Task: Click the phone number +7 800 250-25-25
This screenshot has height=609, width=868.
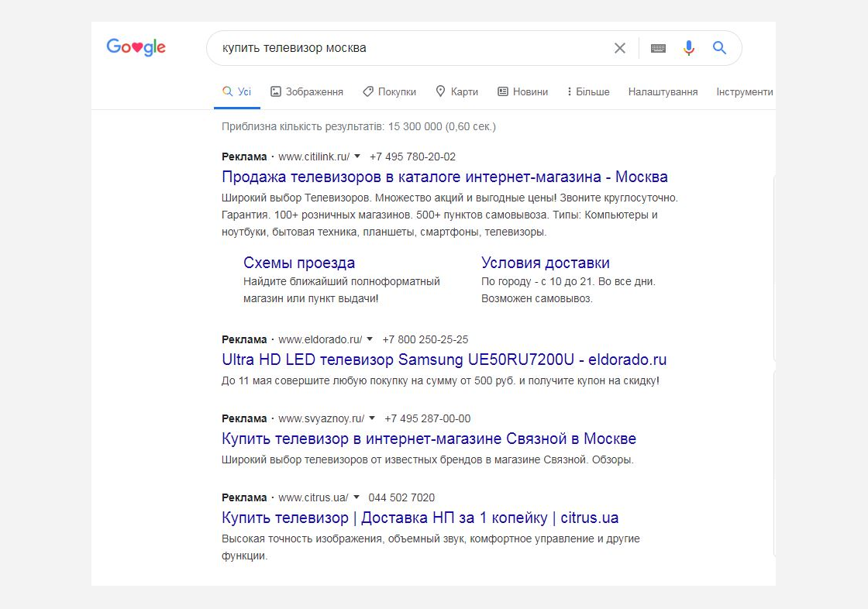Action: click(425, 339)
